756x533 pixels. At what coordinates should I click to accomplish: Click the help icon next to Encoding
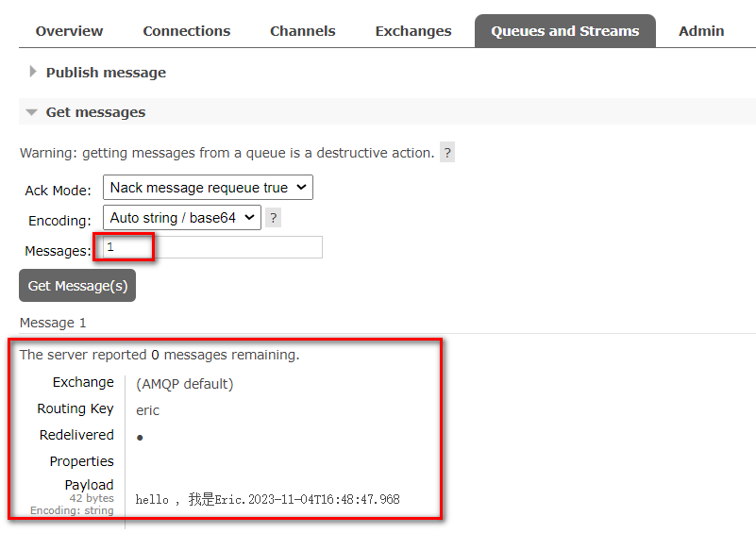(x=274, y=218)
